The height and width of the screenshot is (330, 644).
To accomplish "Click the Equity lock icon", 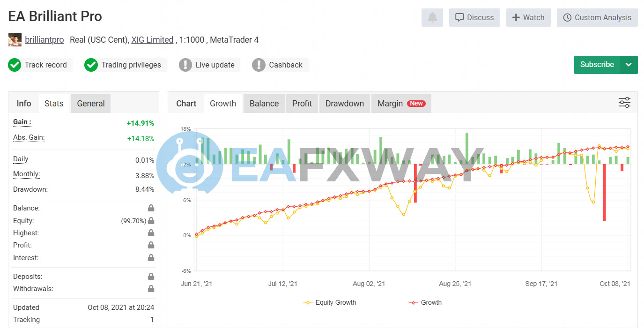I will point(151,221).
